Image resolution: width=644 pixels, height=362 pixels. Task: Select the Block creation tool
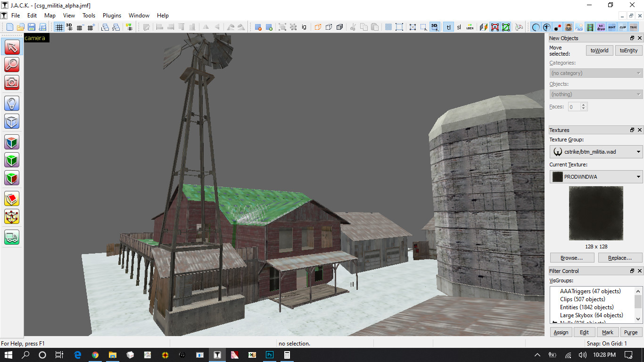point(12,121)
